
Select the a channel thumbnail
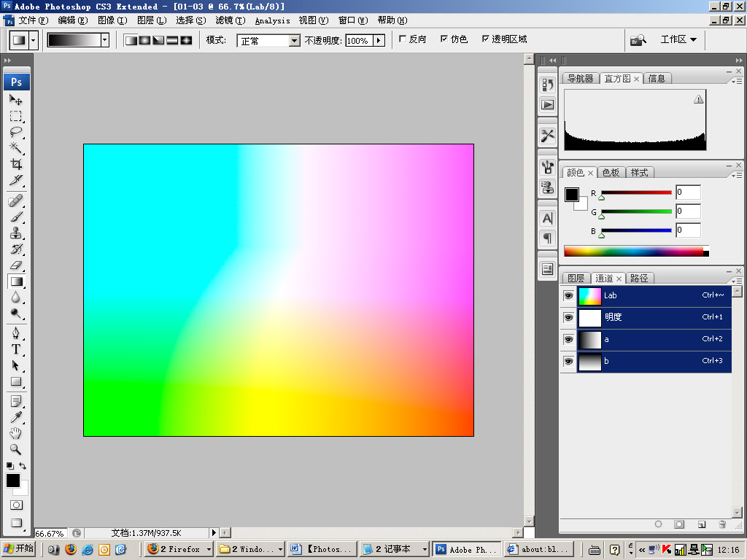click(589, 340)
